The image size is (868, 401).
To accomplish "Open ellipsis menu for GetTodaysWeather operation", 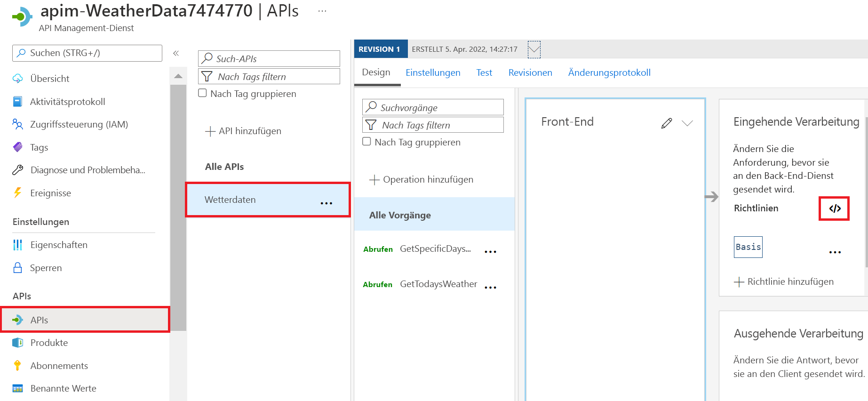I will (491, 287).
